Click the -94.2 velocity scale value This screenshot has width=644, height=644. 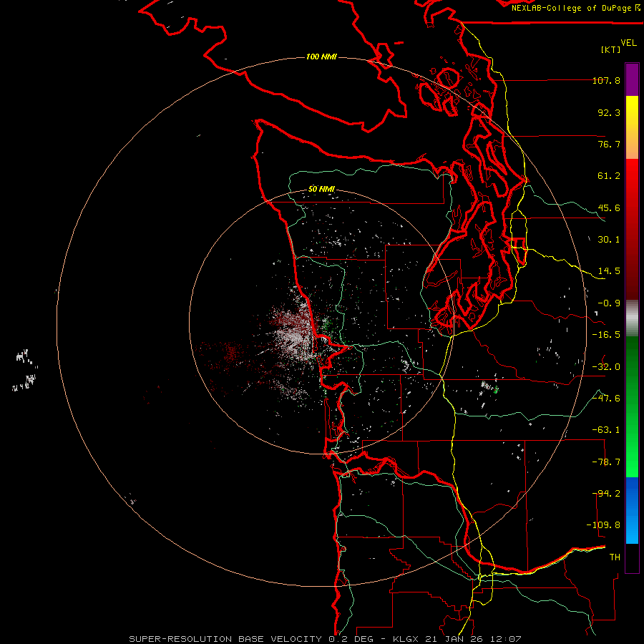tap(606, 494)
